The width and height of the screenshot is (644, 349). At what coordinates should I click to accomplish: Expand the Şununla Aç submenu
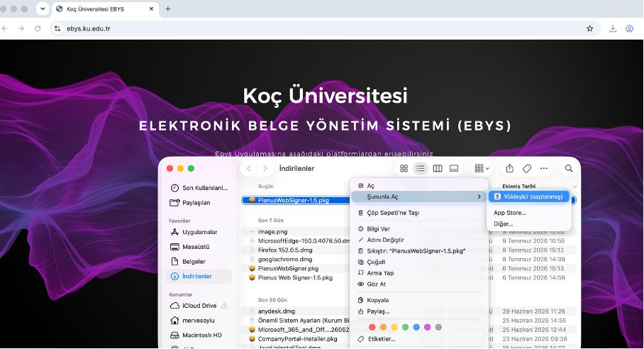point(419,196)
